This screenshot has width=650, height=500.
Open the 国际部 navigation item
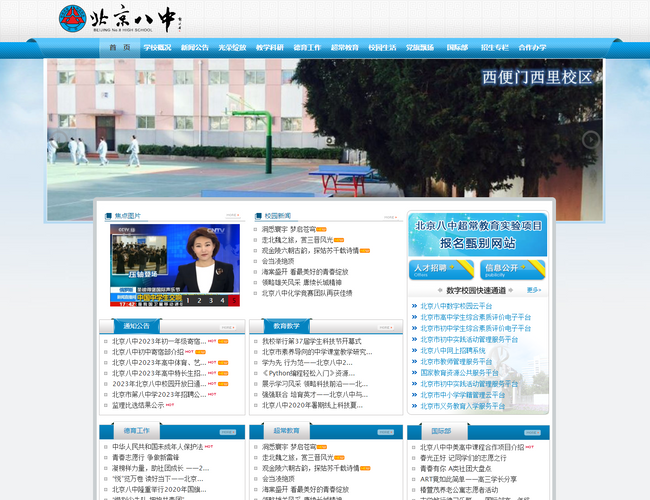tap(457, 48)
